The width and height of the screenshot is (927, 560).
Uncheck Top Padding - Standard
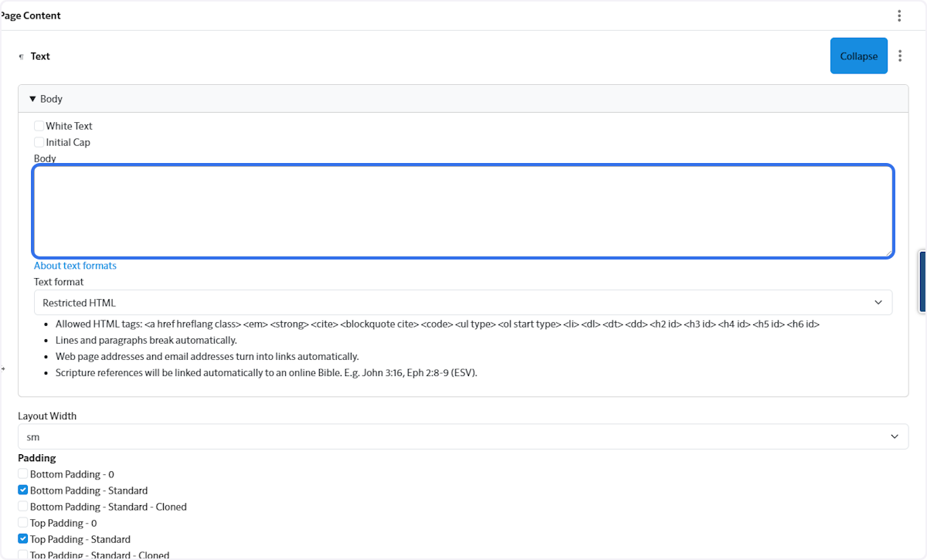tap(23, 539)
